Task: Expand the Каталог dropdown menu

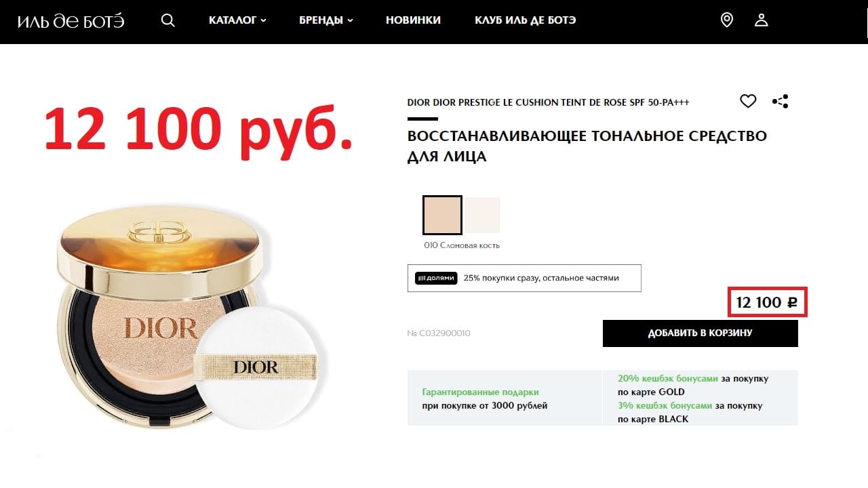Action: [x=237, y=20]
